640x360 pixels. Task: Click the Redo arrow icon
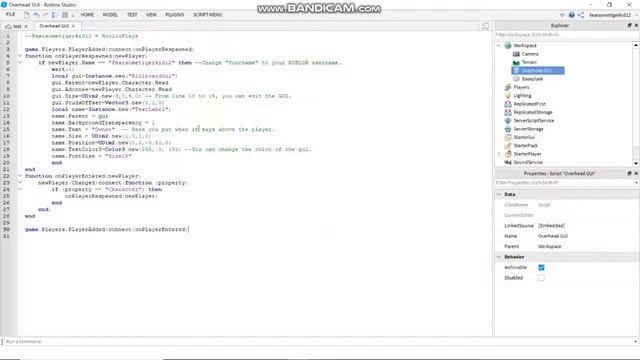point(45,15)
